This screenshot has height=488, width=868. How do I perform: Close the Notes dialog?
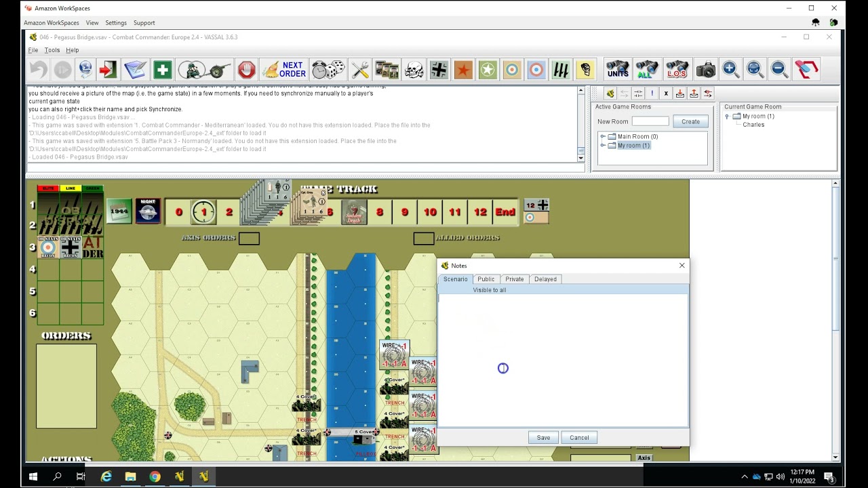(x=682, y=266)
